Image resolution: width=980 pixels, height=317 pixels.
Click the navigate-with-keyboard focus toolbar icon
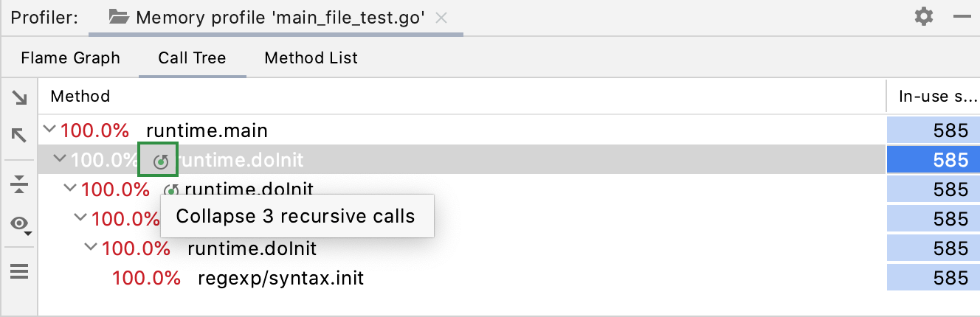coord(19,185)
